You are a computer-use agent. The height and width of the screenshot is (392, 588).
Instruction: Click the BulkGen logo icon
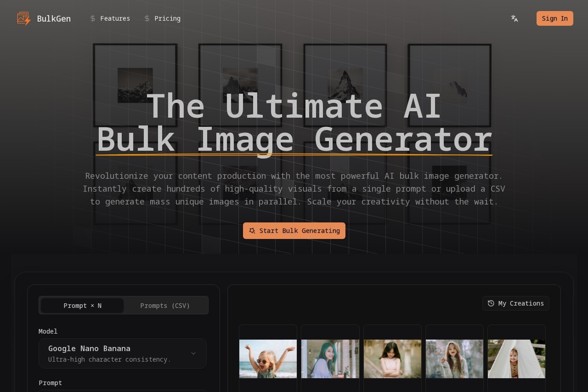(x=23, y=18)
